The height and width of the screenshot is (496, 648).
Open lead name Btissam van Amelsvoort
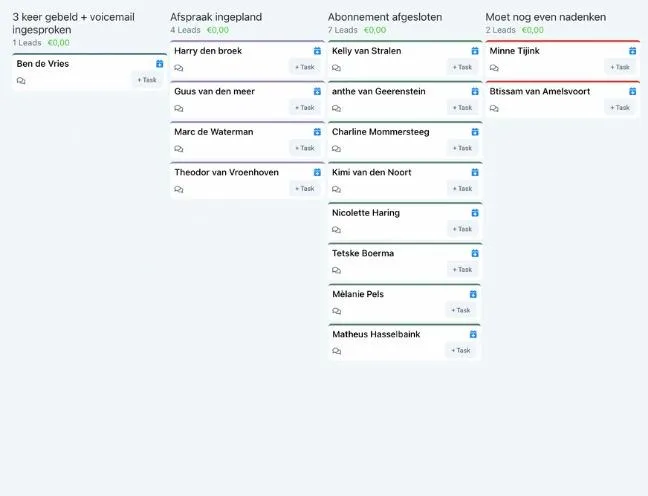[x=540, y=91]
